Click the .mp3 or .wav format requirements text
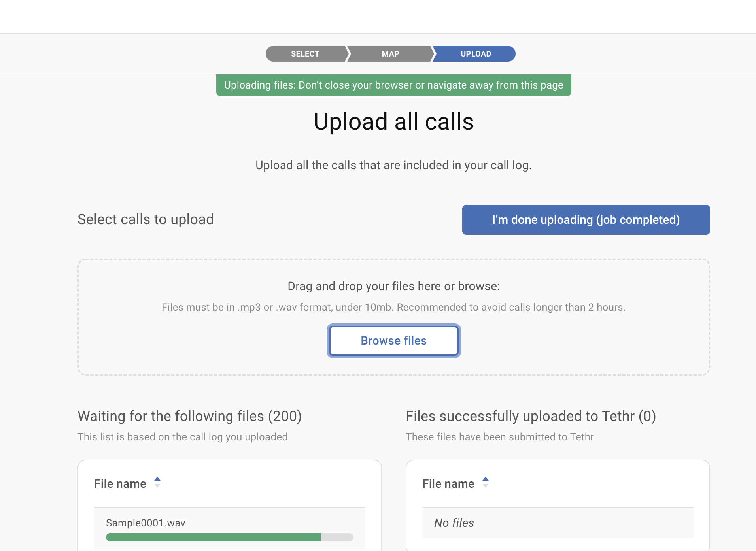The width and height of the screenshot is (756, 551). pos(393,307)
